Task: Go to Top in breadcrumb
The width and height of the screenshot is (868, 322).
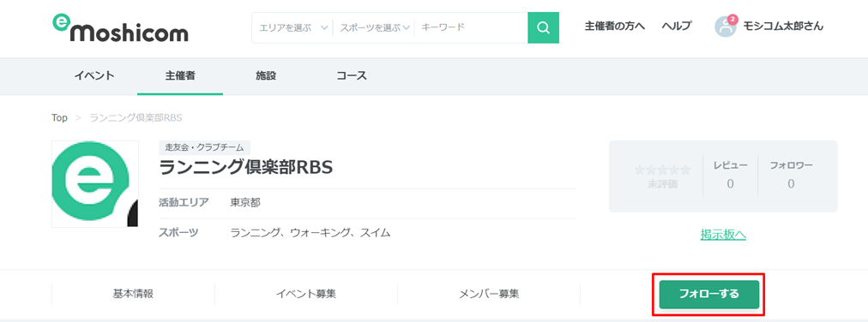Action: click(x=59, y=117)
